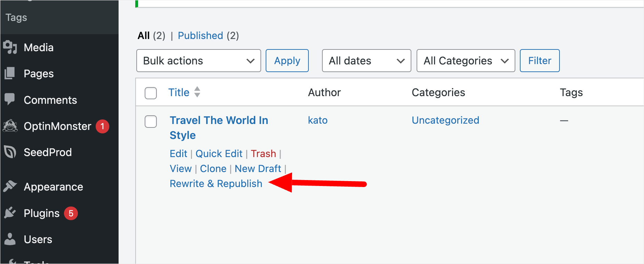Check the Travel The World In Style checkbox
Viewport: 644px width, 264px height.
pos(151,122)
